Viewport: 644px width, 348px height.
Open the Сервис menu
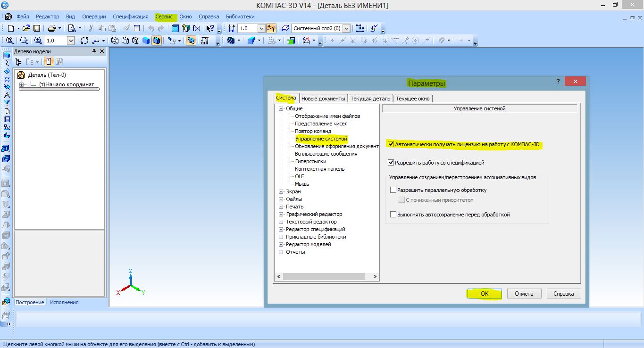pyautogui.click(x=164, y=17)
